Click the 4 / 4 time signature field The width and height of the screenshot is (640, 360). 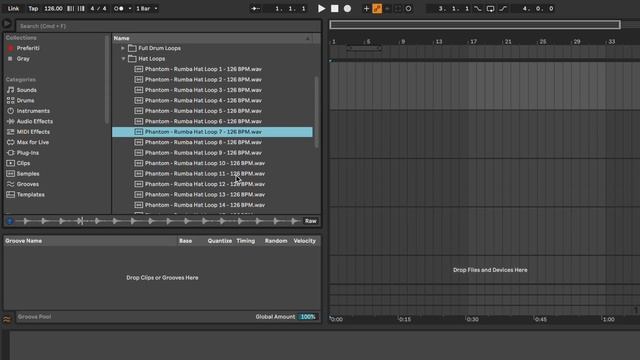pyautogui.click(x=98, y=9)
